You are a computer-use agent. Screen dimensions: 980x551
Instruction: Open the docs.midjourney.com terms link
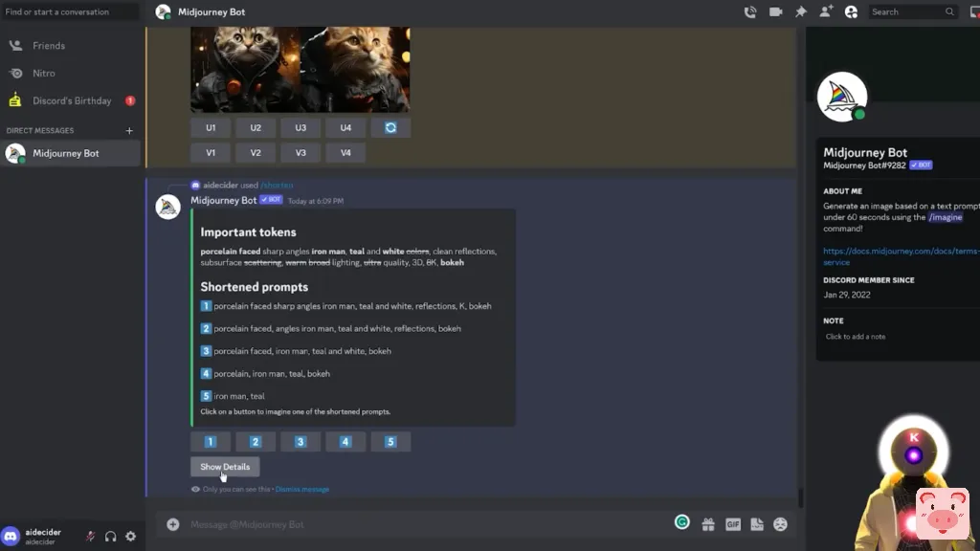coord(902,256)
